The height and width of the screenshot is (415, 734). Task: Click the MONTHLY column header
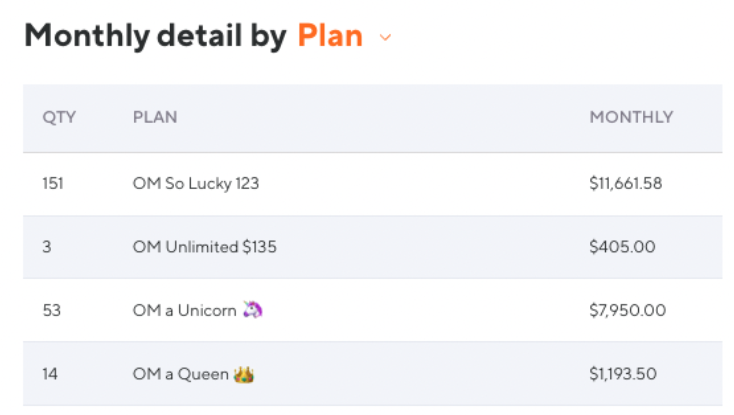[631, 117]
